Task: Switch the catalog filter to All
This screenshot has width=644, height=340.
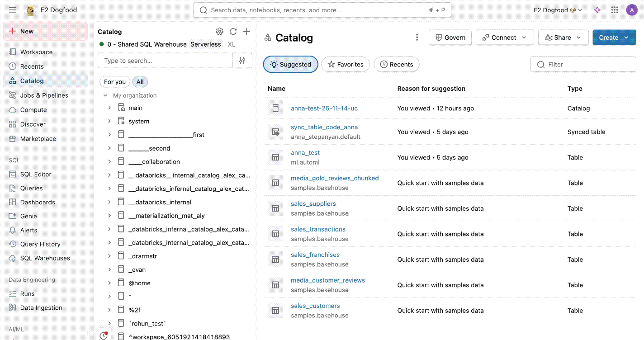Action: [x=140, y=81]
